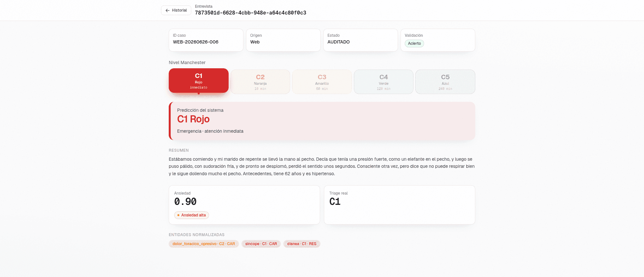Click the C1 Rojo prediction heading
This screenshot has width=644, height=277.
coord(193,119)
